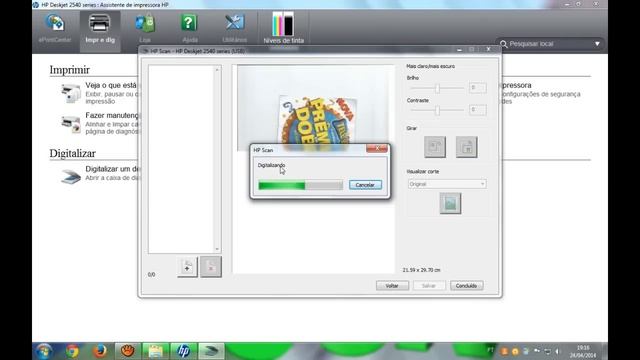
Task: Open the orange paw app in taskbar
Action: [x=127, y=351]
